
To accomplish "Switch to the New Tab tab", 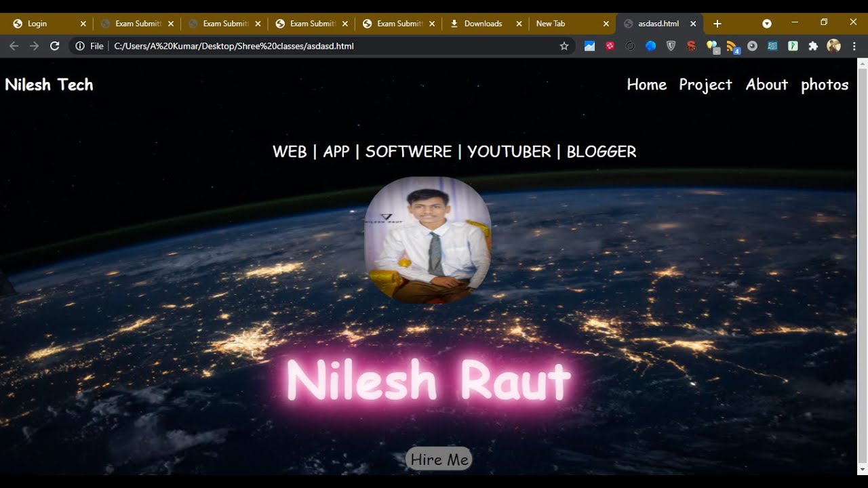I will (551, 23).
